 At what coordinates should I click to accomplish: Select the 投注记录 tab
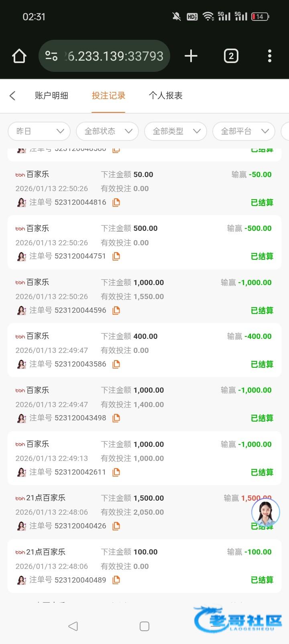pyautogui.click(x=108, y=96)
